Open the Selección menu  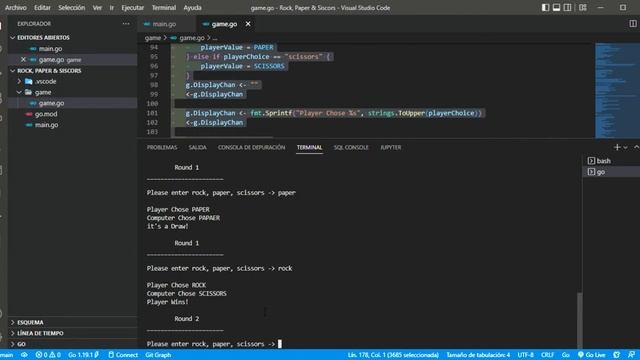71,8
